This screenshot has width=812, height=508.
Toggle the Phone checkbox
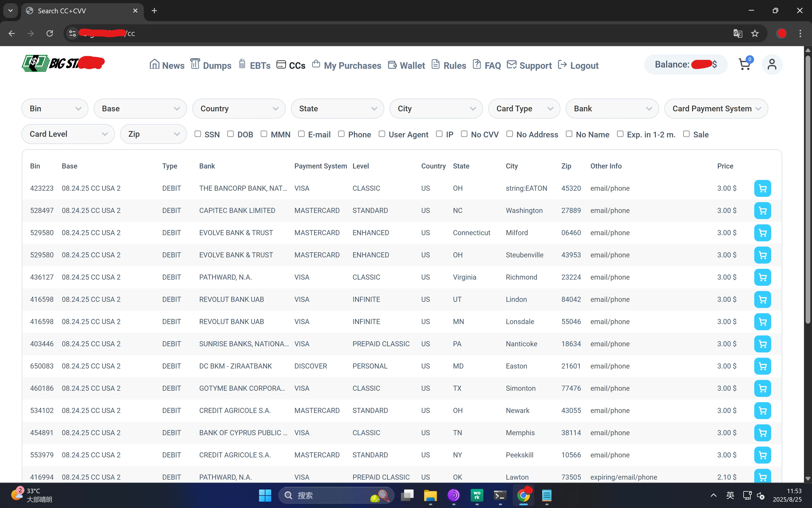tap(341, 134)
